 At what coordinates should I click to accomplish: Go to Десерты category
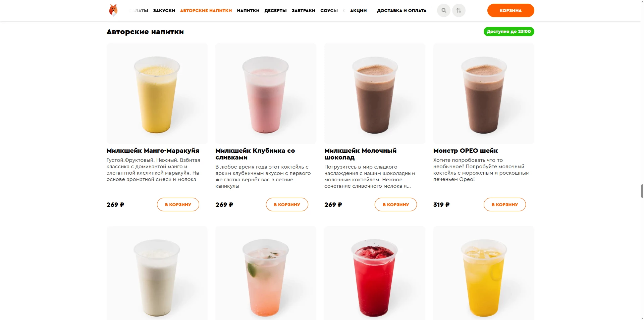pos(275,10)
